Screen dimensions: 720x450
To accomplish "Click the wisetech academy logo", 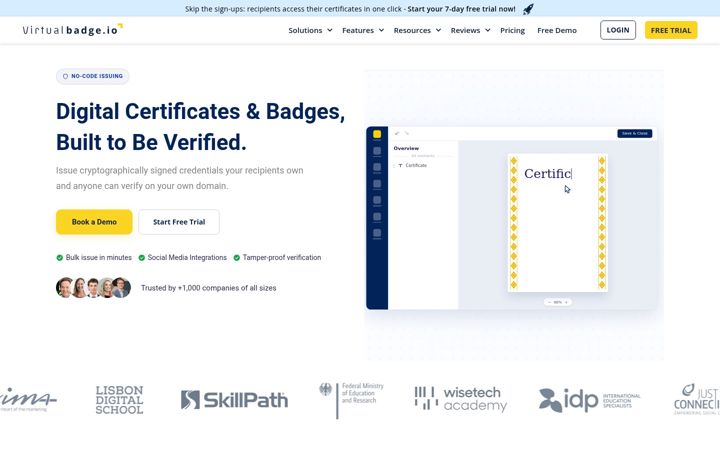I will pos(461,399).
